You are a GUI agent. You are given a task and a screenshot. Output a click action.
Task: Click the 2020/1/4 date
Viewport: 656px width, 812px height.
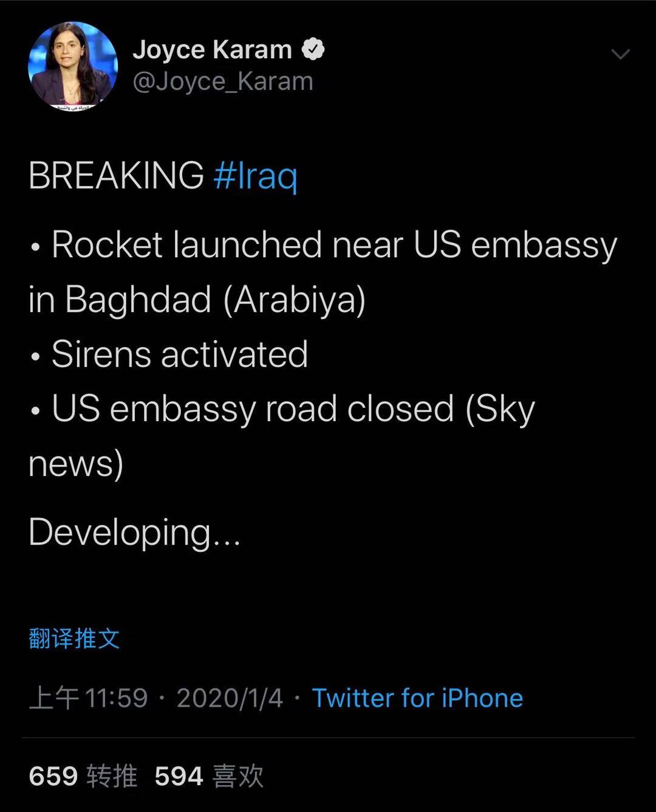(x=230, y=698)
